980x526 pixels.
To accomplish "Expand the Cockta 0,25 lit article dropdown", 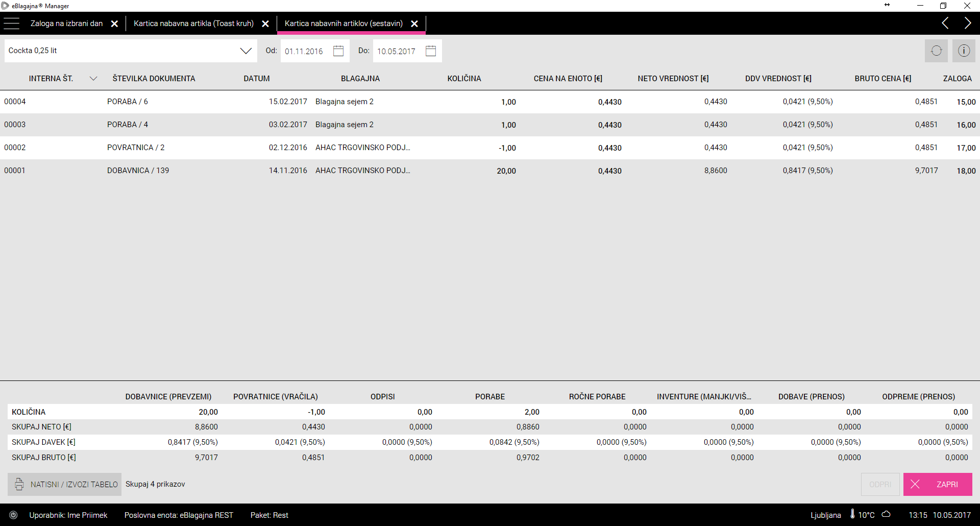I will pyautogui.click(x=246, y=51).
